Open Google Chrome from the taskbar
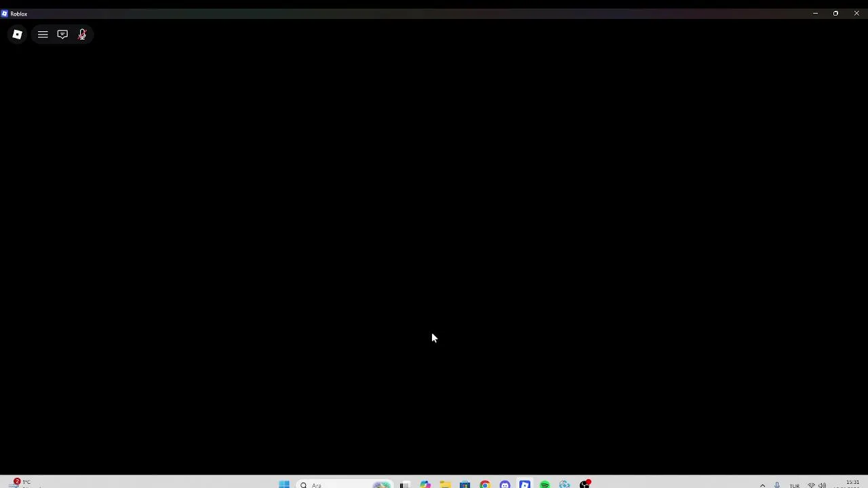The width and height of the screenshot is (868, 488). click(x=485, y=484)
